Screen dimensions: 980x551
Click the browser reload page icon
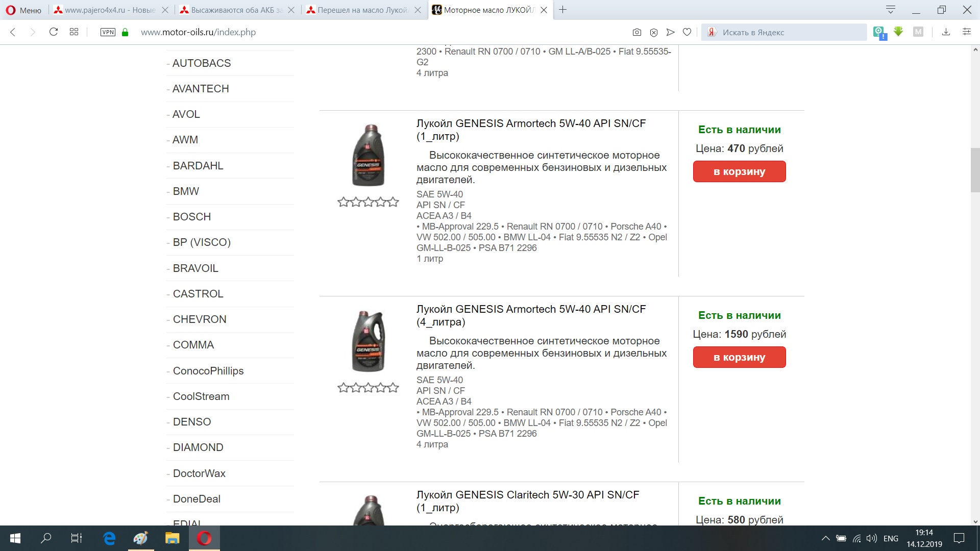point(53,32)
